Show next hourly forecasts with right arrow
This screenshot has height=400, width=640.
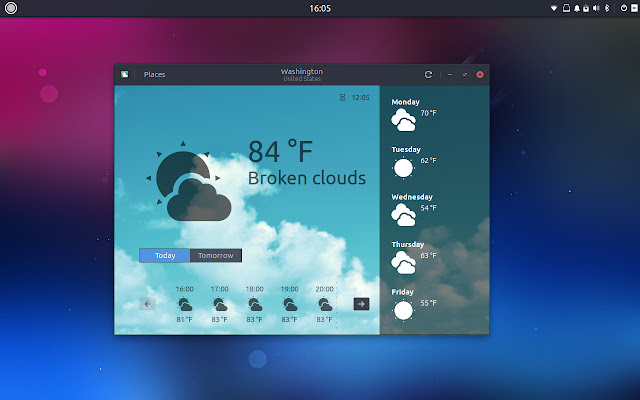tap(361, 304)
